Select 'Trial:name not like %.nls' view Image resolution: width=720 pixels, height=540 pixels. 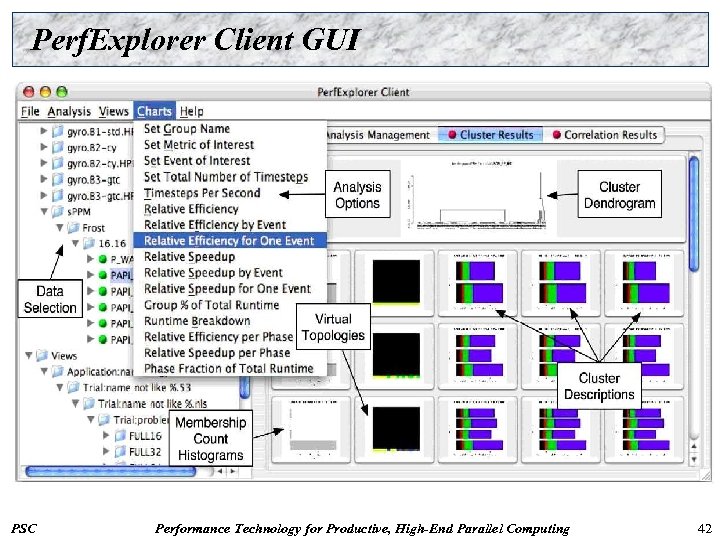(x=152, y=404)
